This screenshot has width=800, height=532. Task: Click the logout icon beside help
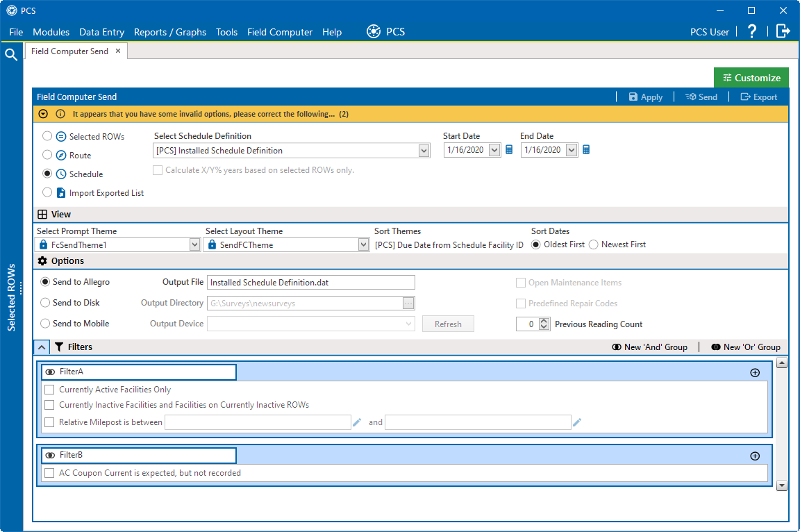coord(783,31)
